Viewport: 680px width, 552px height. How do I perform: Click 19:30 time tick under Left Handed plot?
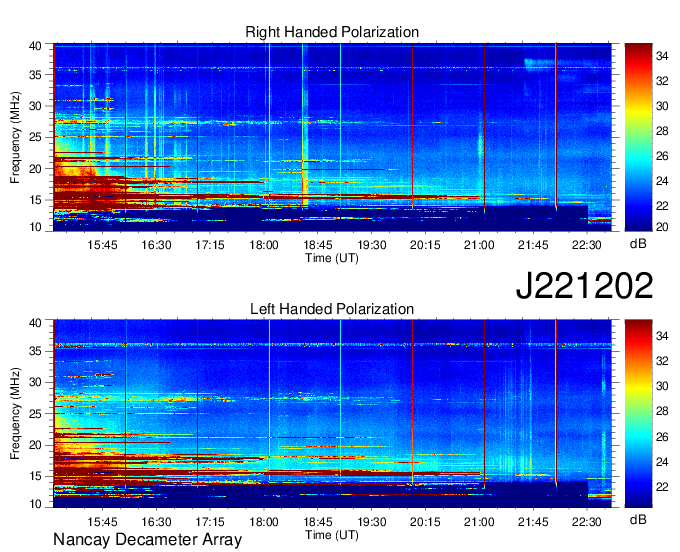pos(372,522)
